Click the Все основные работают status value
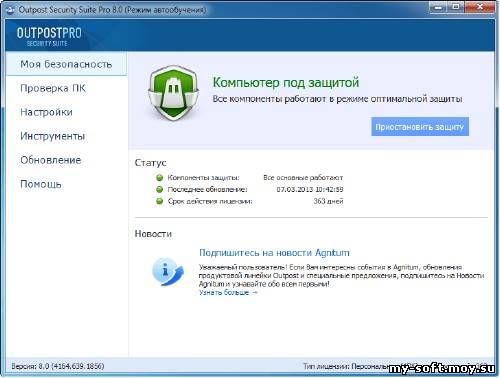500x378 pixels. (303, 178)
